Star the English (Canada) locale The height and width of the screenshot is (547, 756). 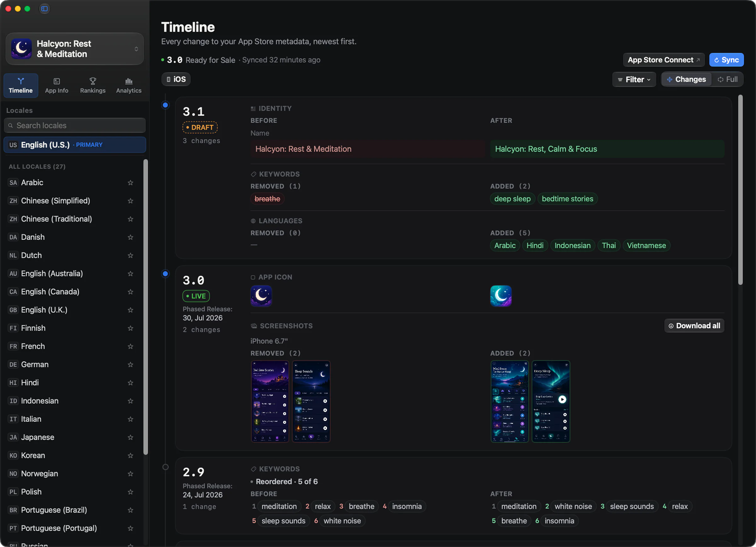click(130, 292)
